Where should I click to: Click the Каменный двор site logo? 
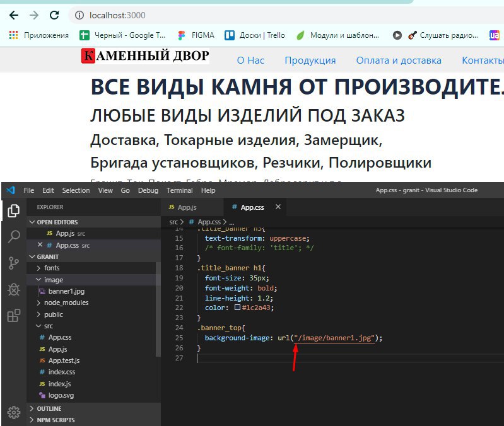click(145, 56)
